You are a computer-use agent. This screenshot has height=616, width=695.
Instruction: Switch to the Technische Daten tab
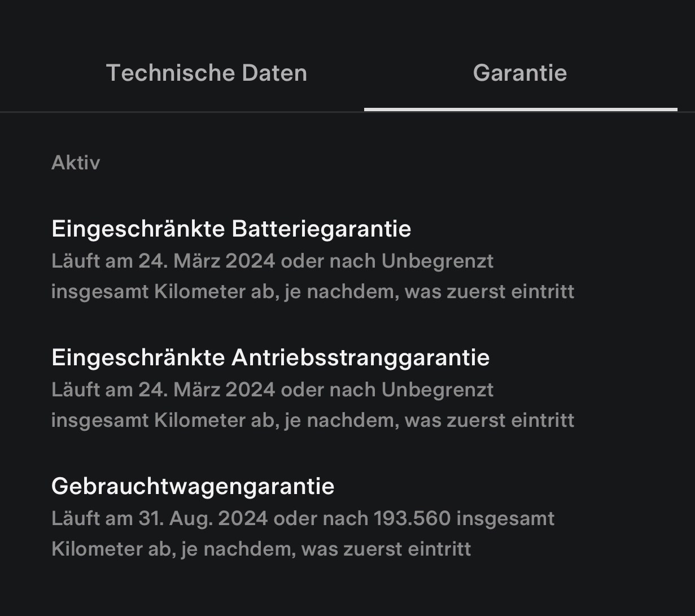point(207,73)
